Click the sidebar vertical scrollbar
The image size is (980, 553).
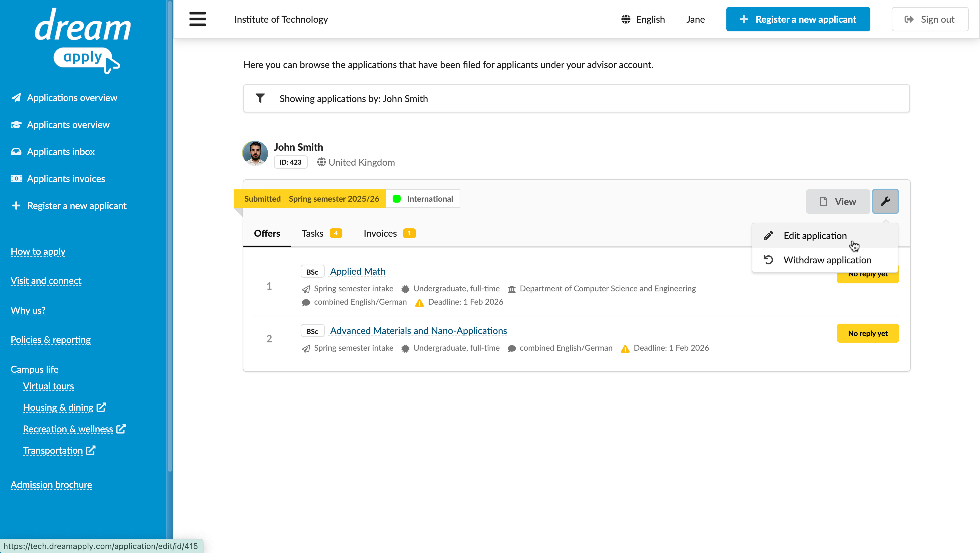170,236
